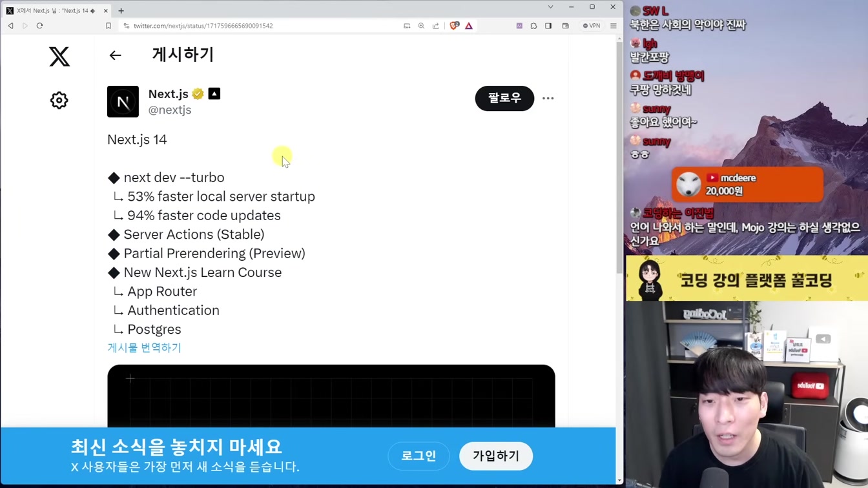Click the "Next.js 14" tweet title text

137,139
